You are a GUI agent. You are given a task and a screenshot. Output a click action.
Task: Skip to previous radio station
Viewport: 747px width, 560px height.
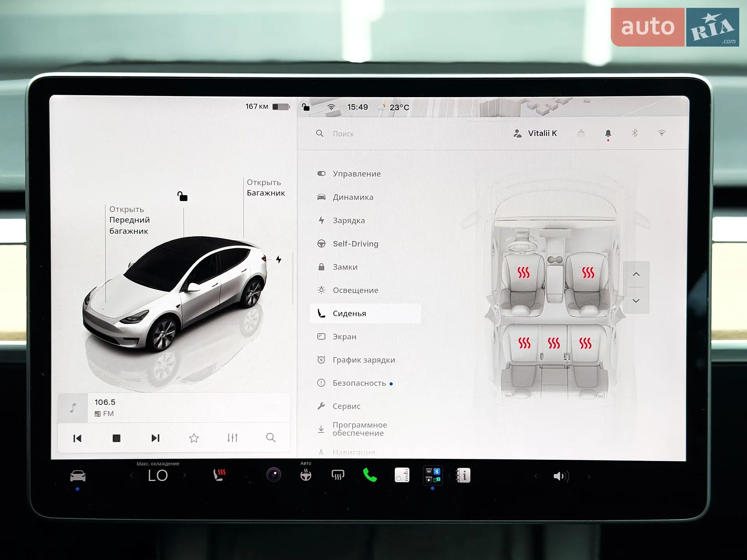[x=77, y=438]
